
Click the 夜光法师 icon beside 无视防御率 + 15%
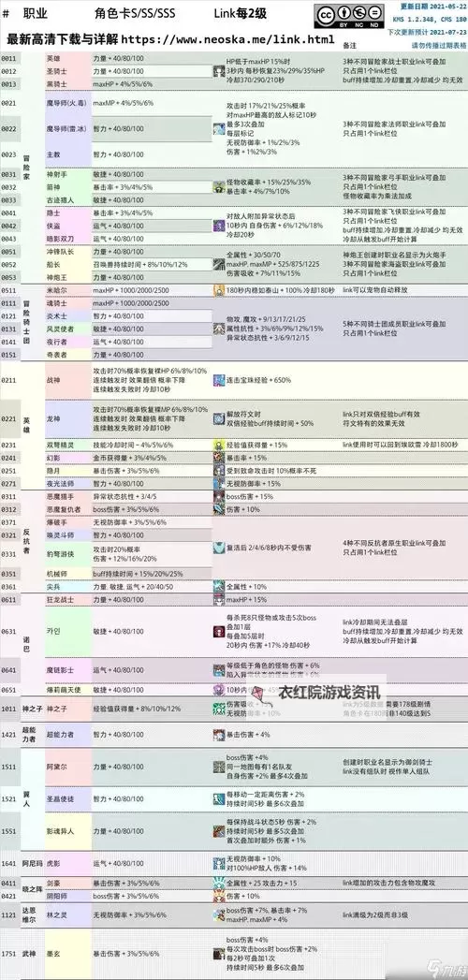point(219,484)
